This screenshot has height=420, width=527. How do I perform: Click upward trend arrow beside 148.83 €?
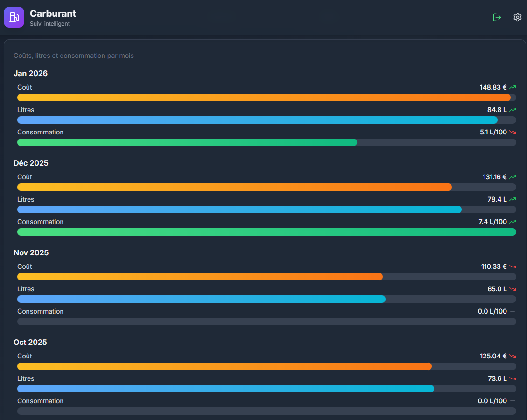point(513,87)
